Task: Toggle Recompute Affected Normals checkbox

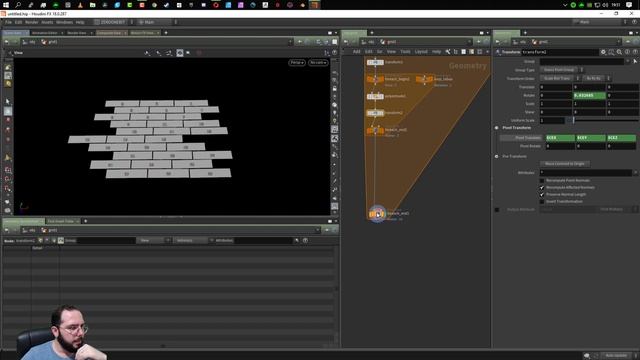Action: 542,187
